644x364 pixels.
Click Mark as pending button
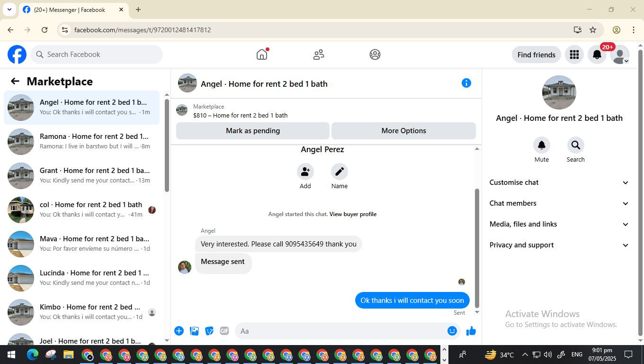(253, 131)
